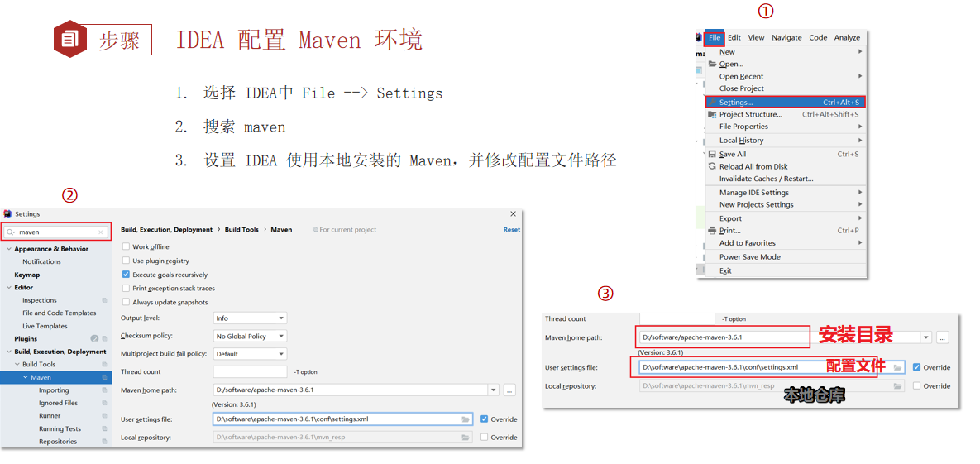
Task: Open the File menu
Action: pos(715,37)
